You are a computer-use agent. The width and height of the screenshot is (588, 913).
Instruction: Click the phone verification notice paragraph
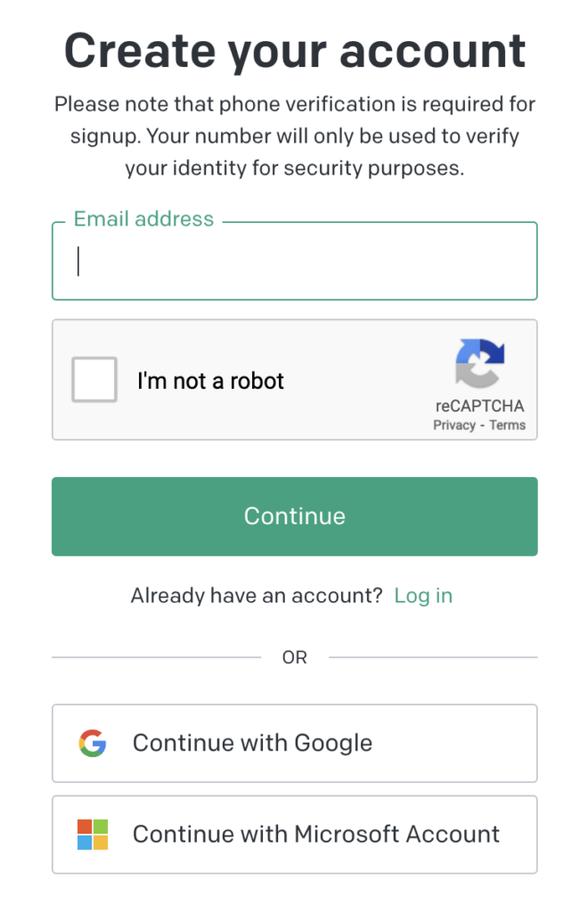[x=294, y=136]
